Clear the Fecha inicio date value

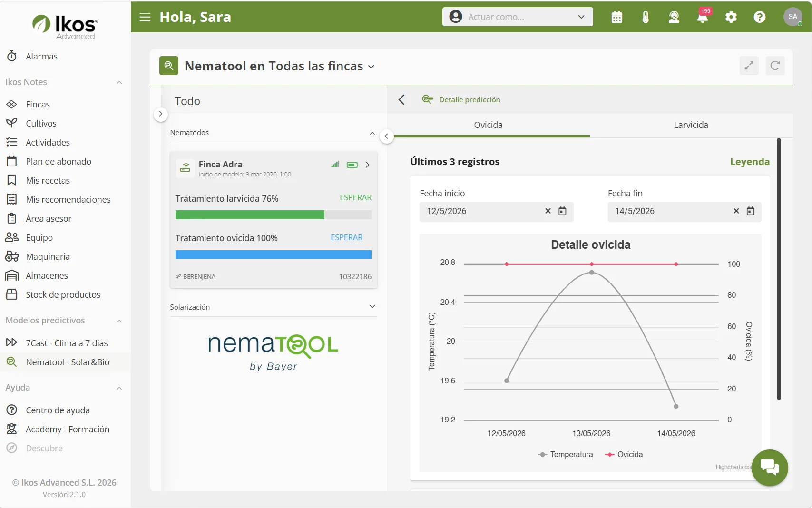click(548, 211)
